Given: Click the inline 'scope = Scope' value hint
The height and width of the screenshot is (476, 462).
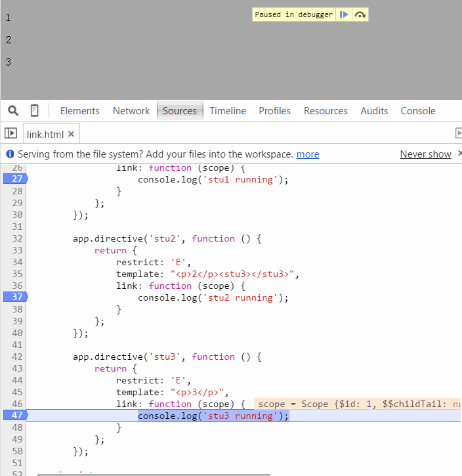Looking at the screenshot, I should click(358, 404).
